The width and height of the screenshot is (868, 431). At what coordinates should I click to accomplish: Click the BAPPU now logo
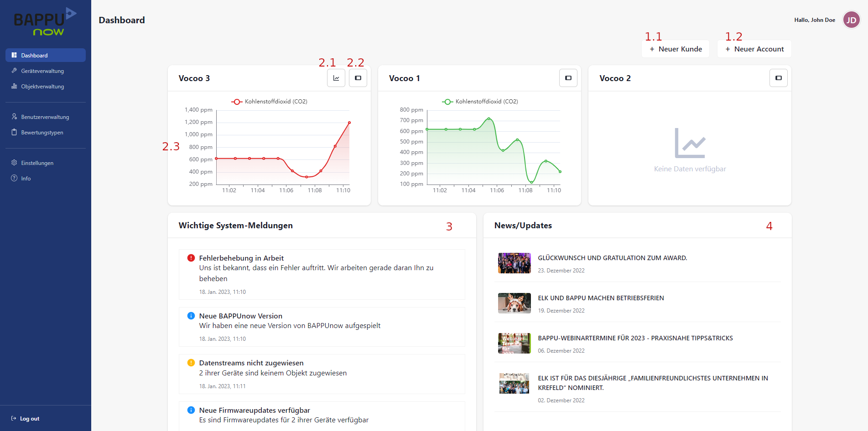click(45, 22)
